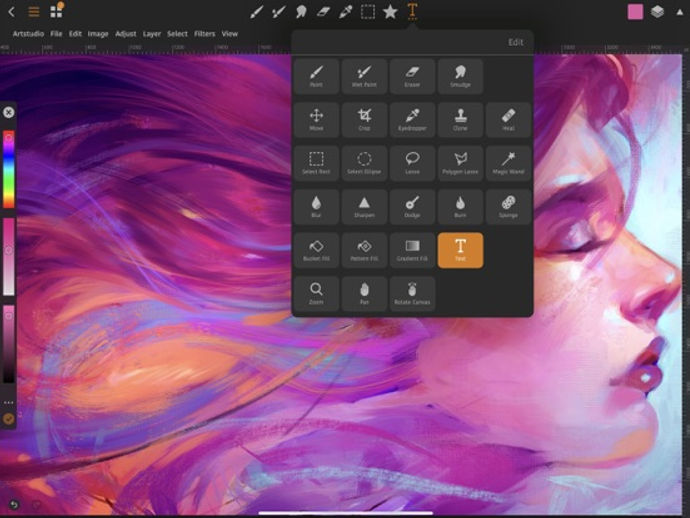Click the pink-to-black brightness slider
Viewport: 690px width, 518px height.
click(x=9, y=344)
